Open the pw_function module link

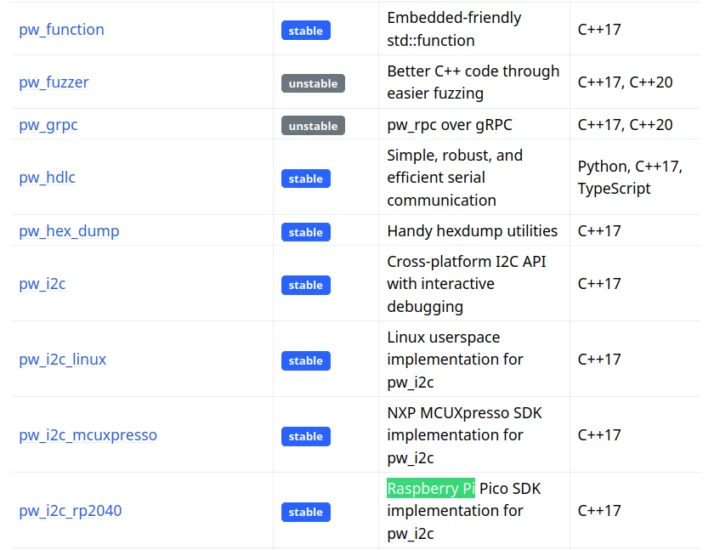point(61,30)
